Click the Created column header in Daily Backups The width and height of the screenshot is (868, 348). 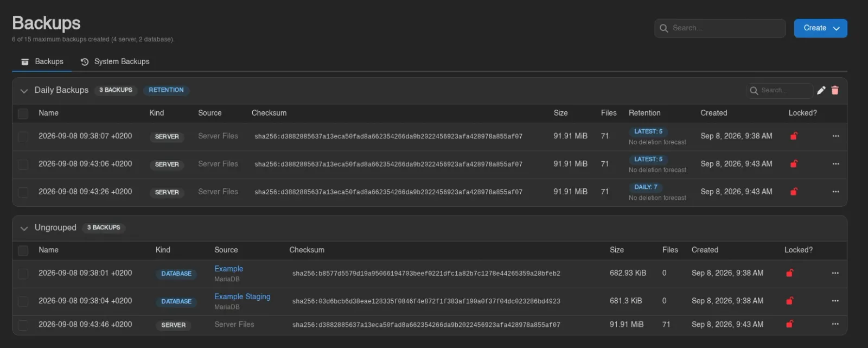tap(713, 113)
